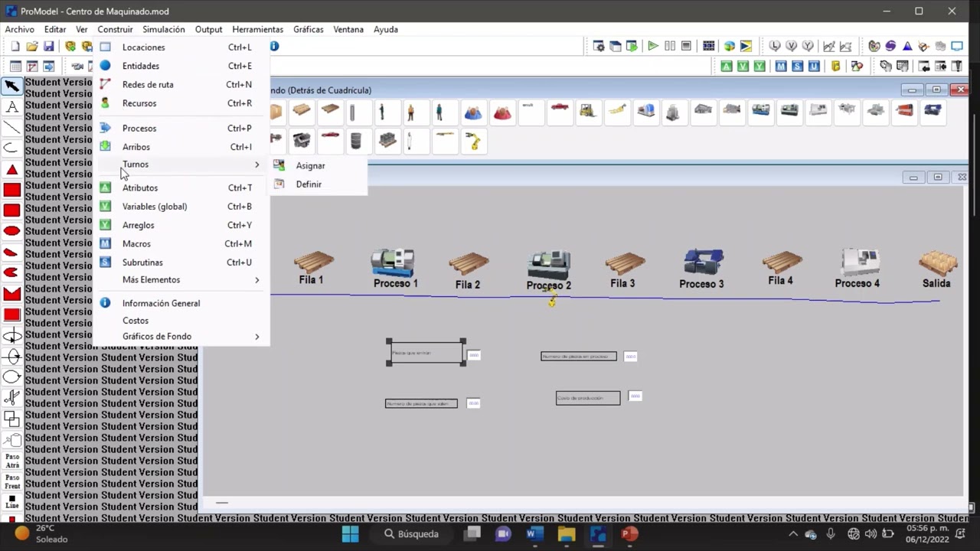
Task: Open Windows Start button
Action: tap(350, 533)
